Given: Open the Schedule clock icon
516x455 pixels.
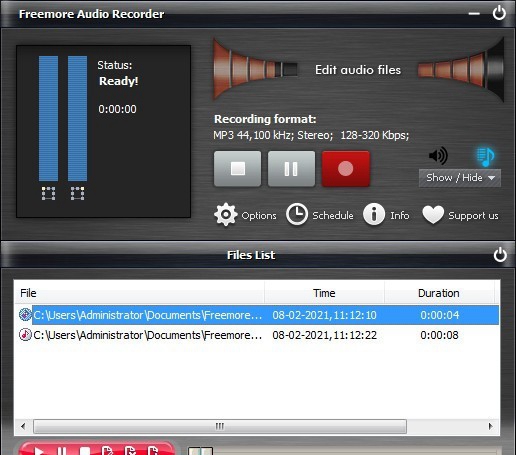Looking at the screenshot, I should pos(297,214).
